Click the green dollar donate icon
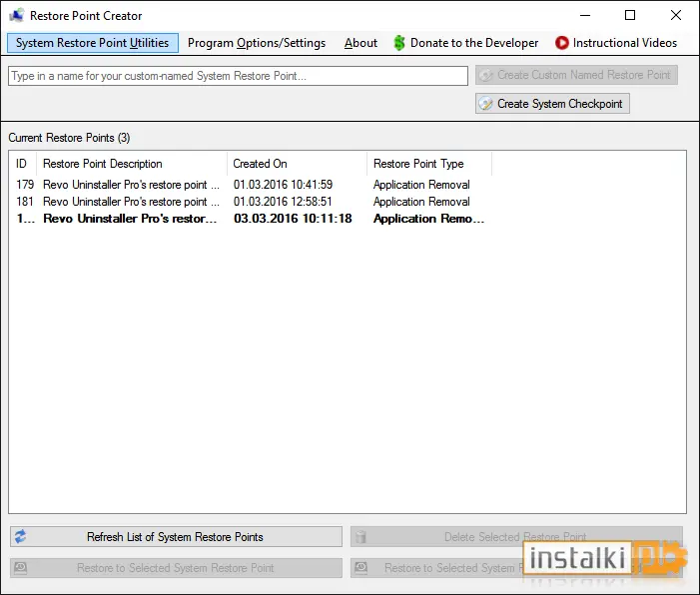Image resolution: width=700 pixels, height=595 pixels. coord(399,43)
